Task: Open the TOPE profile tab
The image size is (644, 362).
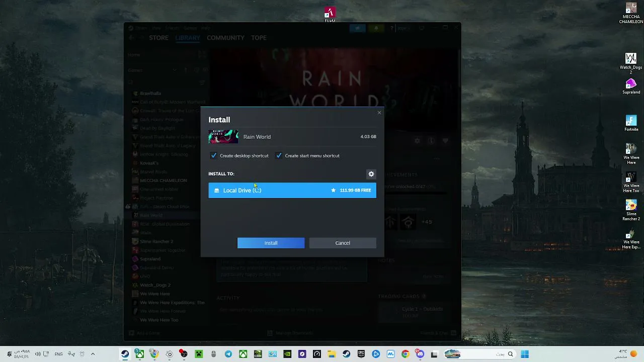Action: (259, 38)
